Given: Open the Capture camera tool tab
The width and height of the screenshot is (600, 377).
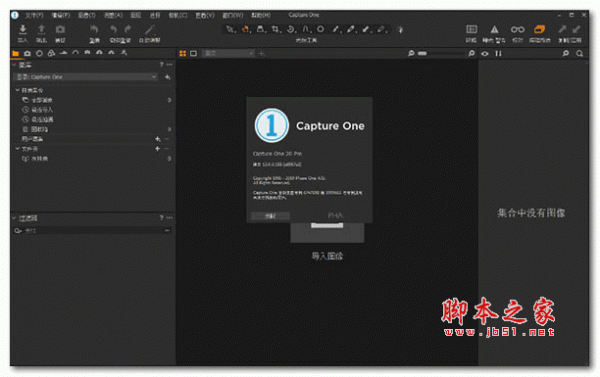Looking at the screenshot, I should click(27, 53).
